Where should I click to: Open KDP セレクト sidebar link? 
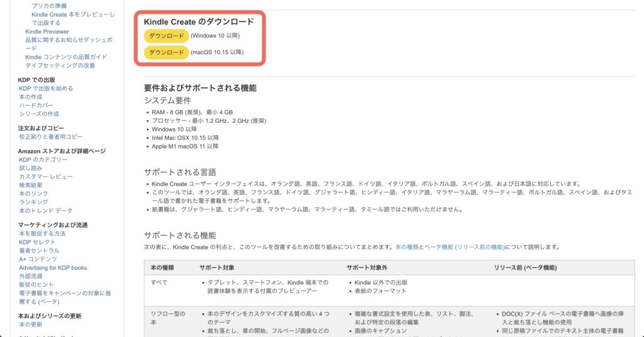tap(37, 242)
